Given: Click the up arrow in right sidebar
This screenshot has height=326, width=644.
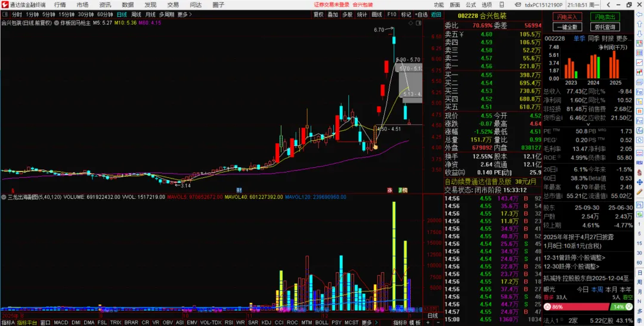Looking at the screenshot, I should pos(639,24).
